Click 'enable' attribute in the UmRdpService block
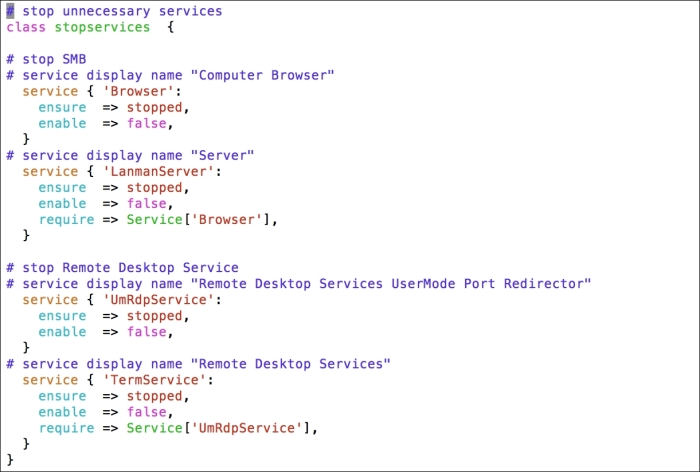Image resolution: width=700 pixels, height=472 pixels. (62, 331)
